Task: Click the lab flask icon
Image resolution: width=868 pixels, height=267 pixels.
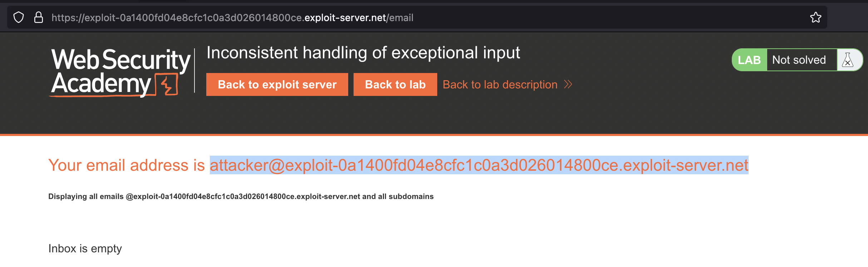Action: (848, 60)
